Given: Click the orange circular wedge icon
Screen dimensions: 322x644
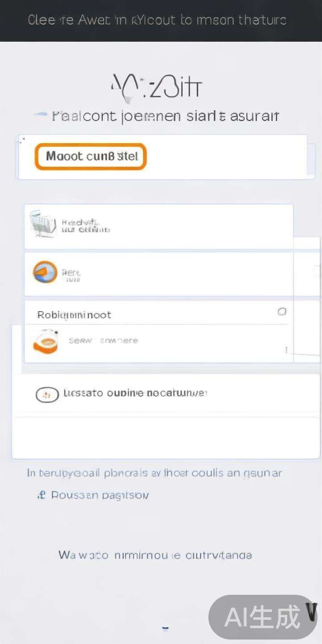Looking at the screenshot, I should [45, 272].
